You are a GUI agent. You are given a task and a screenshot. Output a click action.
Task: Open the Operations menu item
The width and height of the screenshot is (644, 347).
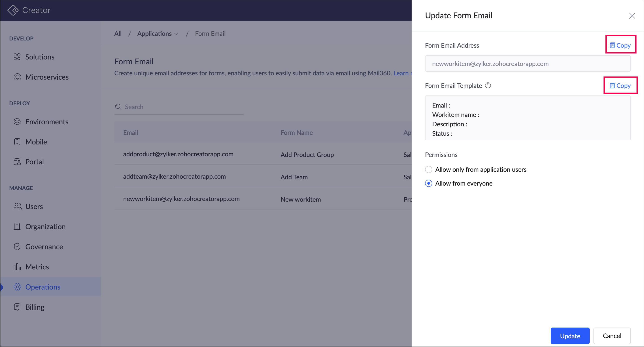click(x=43, y=287)
